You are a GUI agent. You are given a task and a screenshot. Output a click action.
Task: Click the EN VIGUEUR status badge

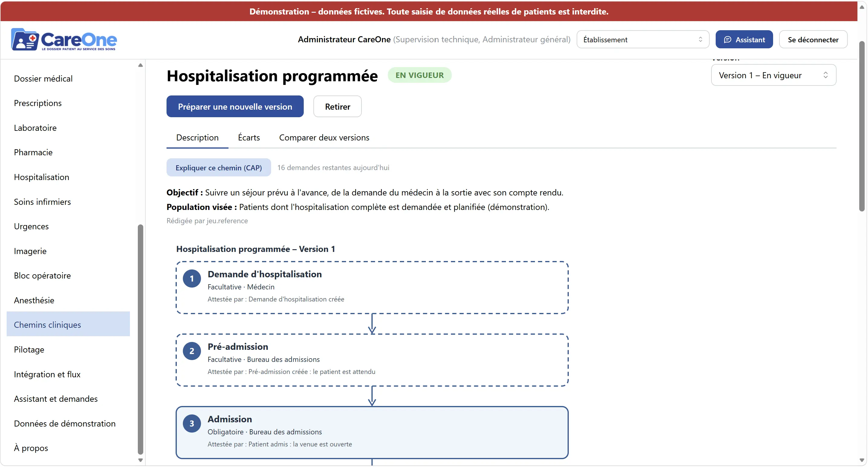[x=419, y=75]
